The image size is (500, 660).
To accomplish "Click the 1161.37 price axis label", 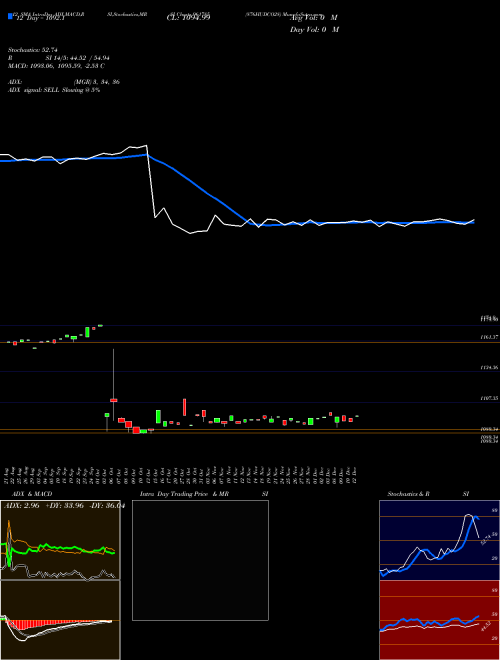I will [x=489, y=337].
